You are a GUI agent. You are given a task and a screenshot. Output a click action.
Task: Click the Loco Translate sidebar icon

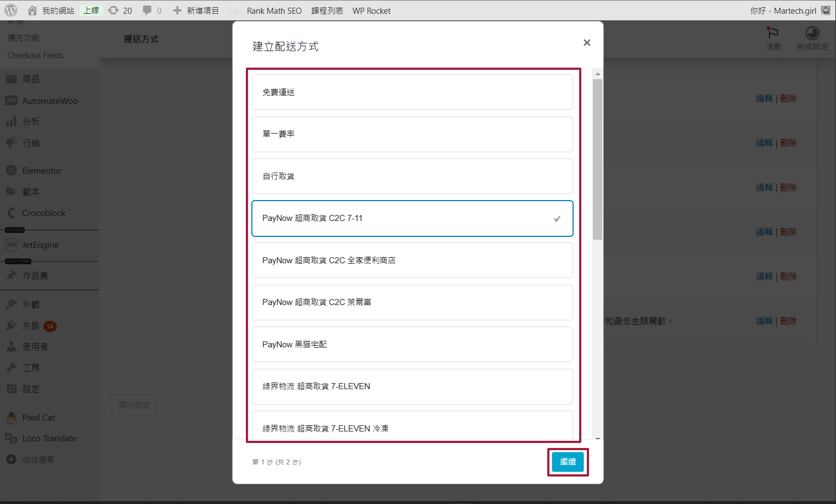pos(10,438)
